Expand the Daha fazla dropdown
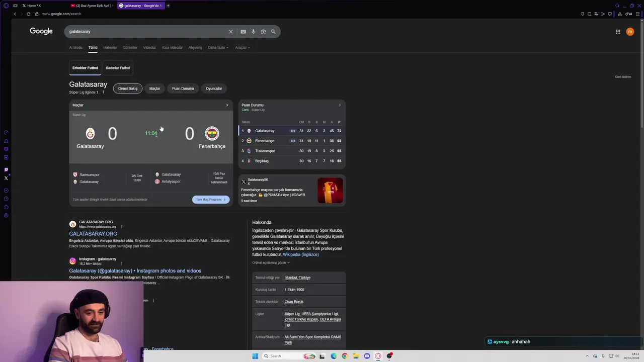The width and height of the screenshot is (644, 362). [218, 48]
